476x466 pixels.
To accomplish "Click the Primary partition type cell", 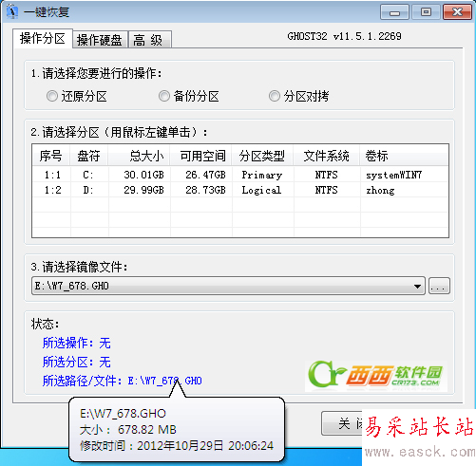I will [262, 175].
